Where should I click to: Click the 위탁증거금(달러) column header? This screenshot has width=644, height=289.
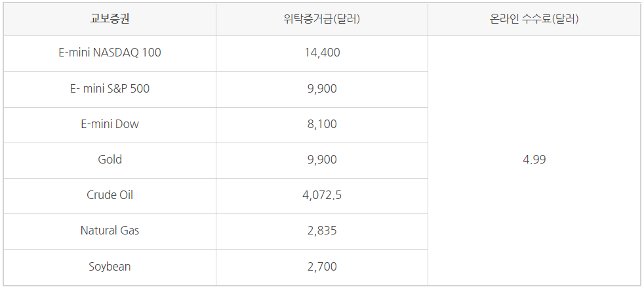click(x=322, y=19)
